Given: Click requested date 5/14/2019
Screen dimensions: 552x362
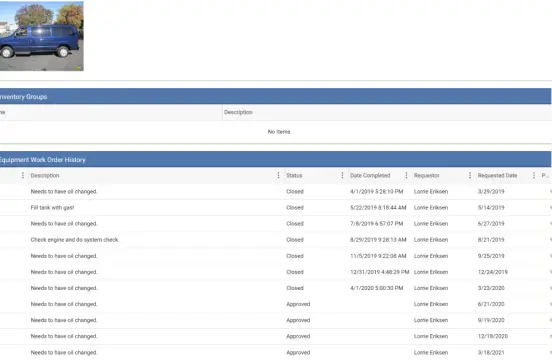Looking at the screenshot, I should [x=491, y=208].
